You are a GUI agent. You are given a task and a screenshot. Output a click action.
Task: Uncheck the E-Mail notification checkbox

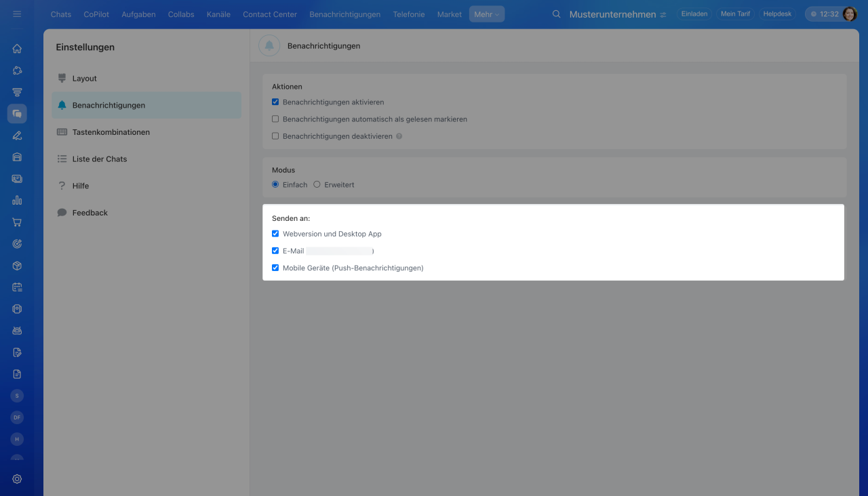click(x=275, y=251)
